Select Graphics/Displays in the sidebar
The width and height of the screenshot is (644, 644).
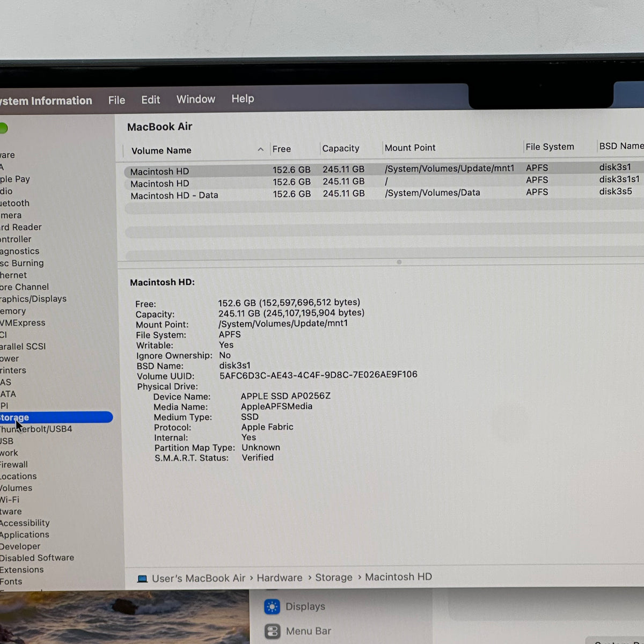click(33, 299)
